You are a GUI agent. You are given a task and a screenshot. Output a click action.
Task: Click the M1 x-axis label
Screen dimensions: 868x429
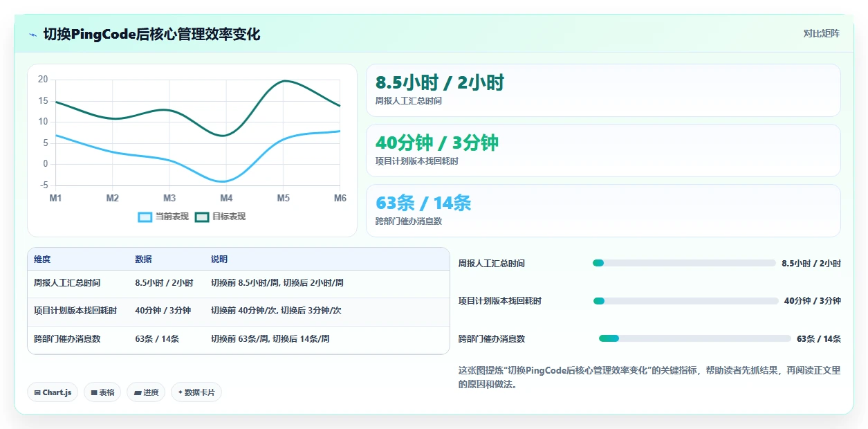click(55, 199)
